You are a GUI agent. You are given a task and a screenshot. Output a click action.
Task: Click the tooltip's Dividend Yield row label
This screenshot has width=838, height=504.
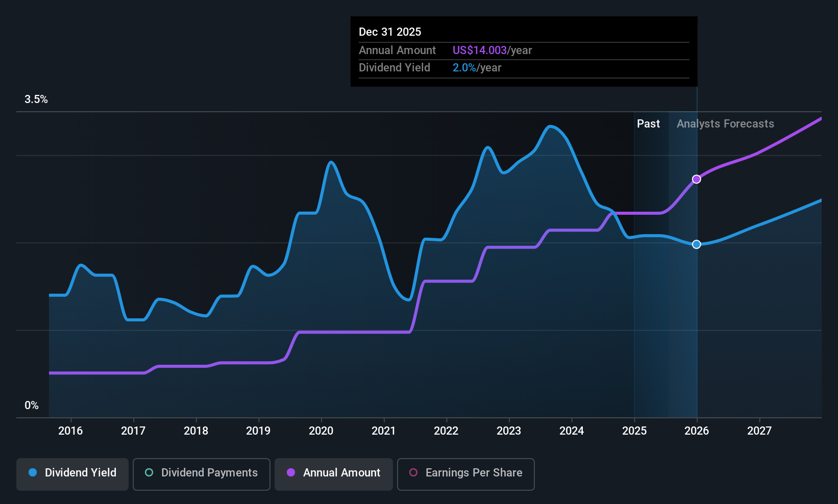[395, 68]
